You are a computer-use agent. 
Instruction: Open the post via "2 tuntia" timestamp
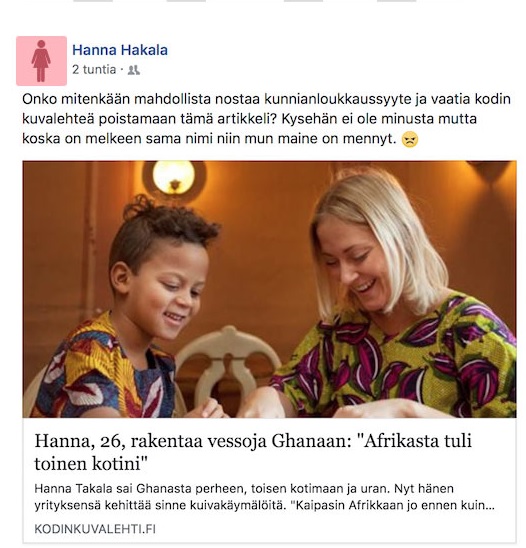point(94,70)
